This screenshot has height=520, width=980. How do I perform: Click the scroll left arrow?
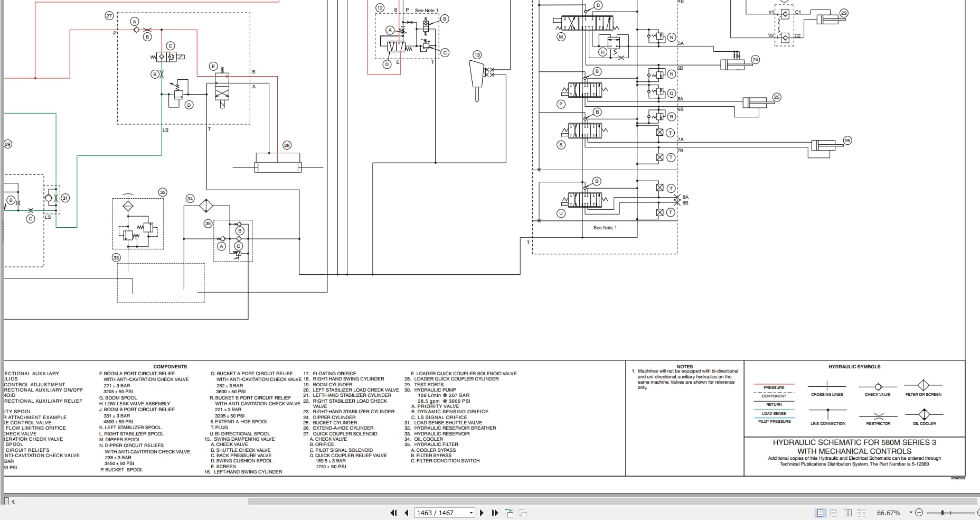(x=13, y=502)
